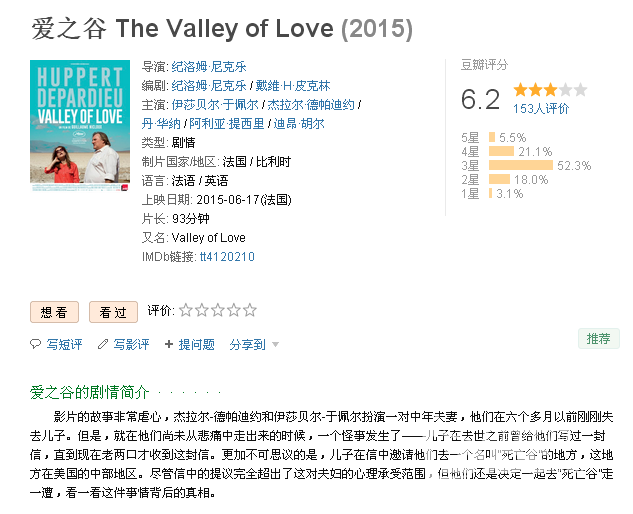Rate the movie four stars
The image size is (633, 514).
click(234, 310)
